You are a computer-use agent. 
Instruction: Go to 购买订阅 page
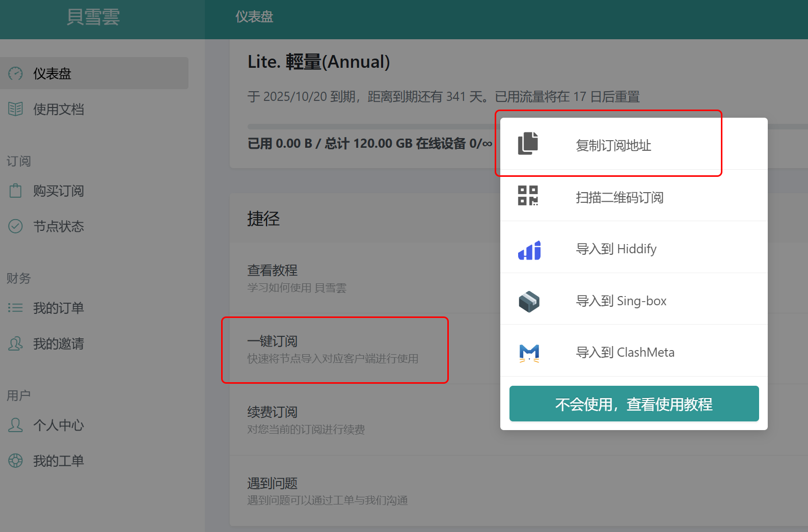pos(94,191)
